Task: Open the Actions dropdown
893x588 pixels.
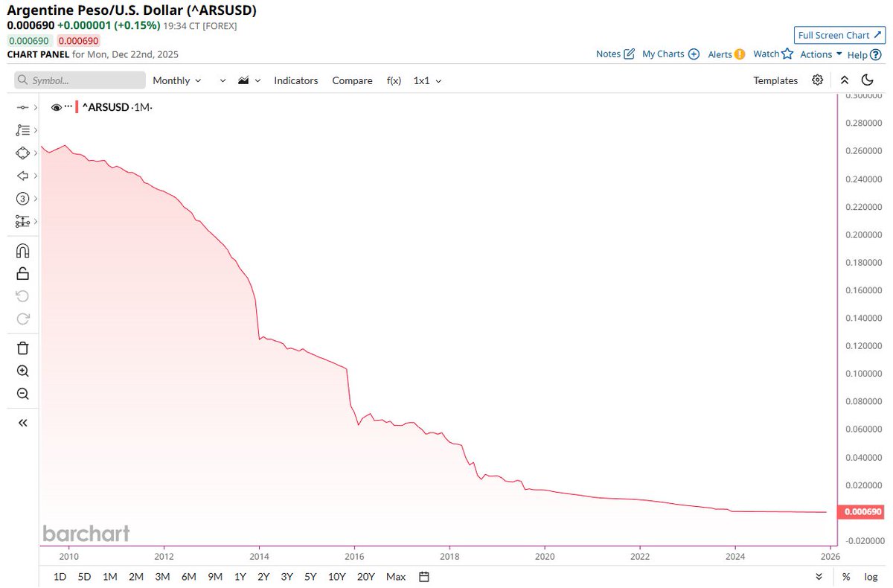Action: coord(821,54)
